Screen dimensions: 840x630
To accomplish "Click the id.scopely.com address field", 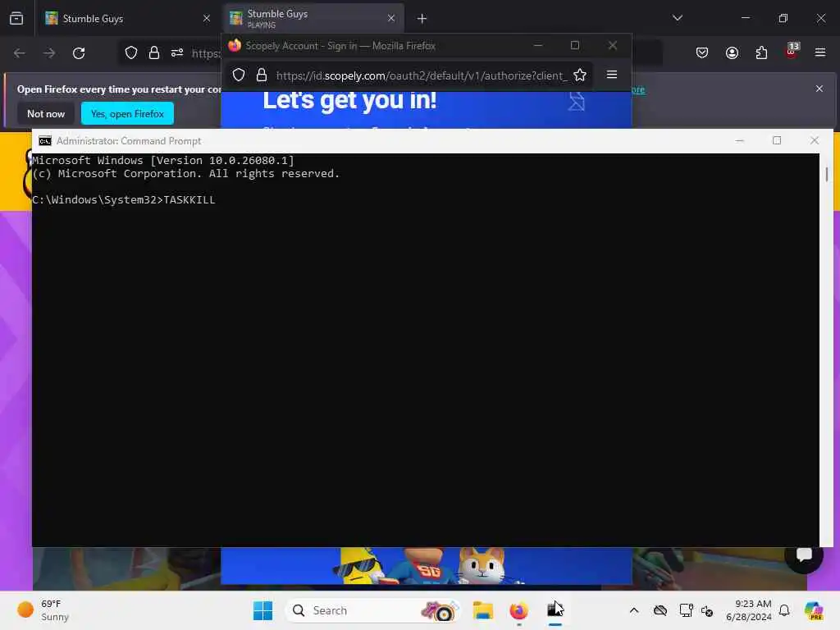I will 421,75.
